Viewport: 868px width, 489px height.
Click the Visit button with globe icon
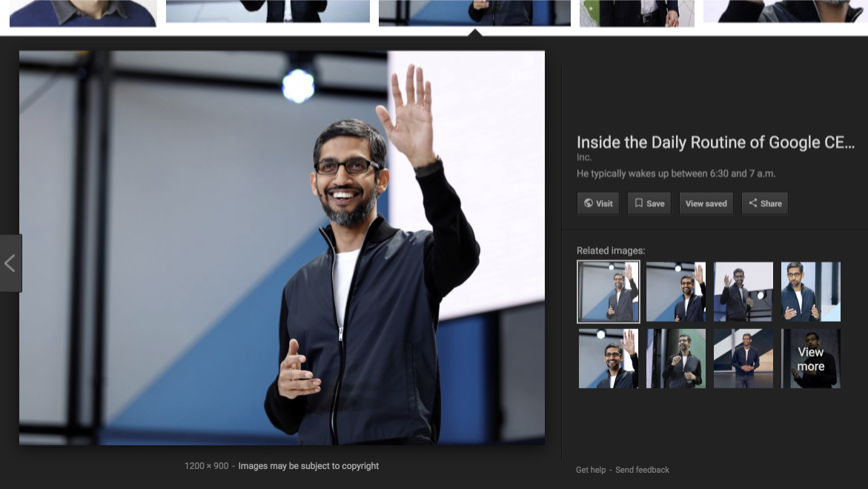point(598,204)
